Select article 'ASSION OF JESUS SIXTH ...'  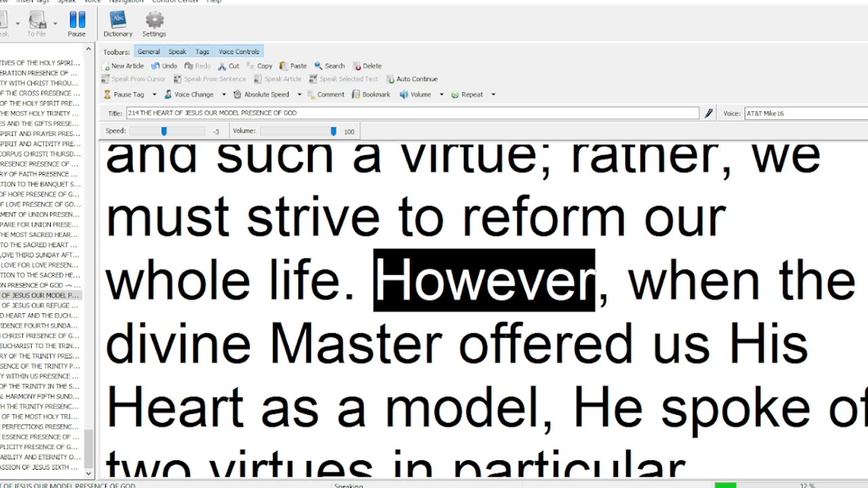coord(41,467)
